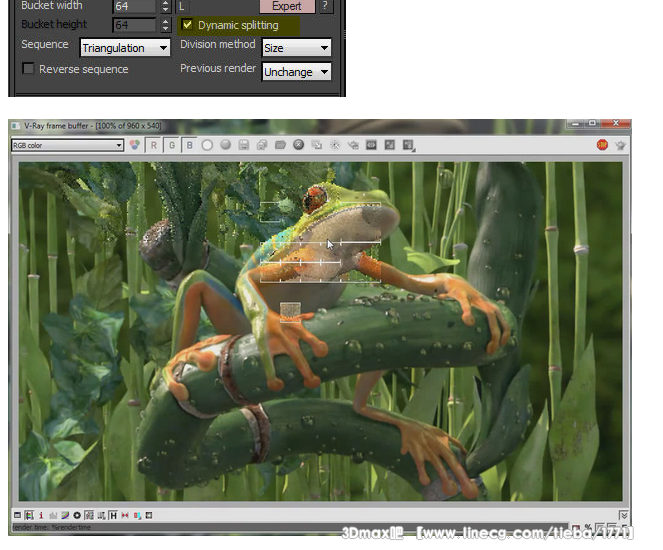Click the sRGB display icon before H
Image resolution: width=663 pixels, height=550 pixels.
coord(101,515)
